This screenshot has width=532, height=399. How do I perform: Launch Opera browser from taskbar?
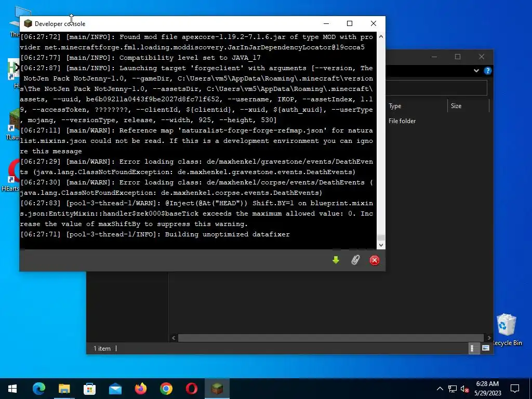[x=191, y=389]
